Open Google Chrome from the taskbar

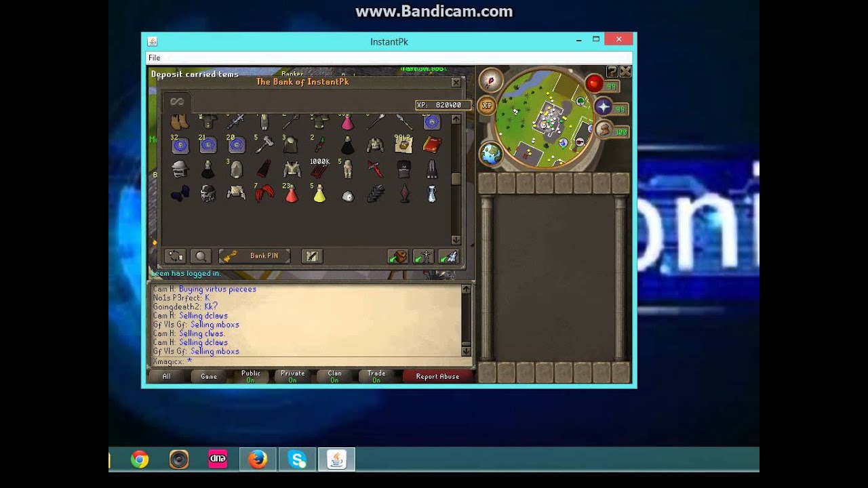[x=140, y=460]
